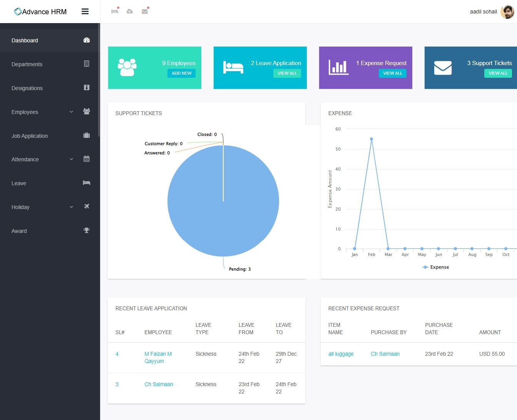Click the envelope icon on Support Tickets card

pyautogui.click(x=443, y=68)
